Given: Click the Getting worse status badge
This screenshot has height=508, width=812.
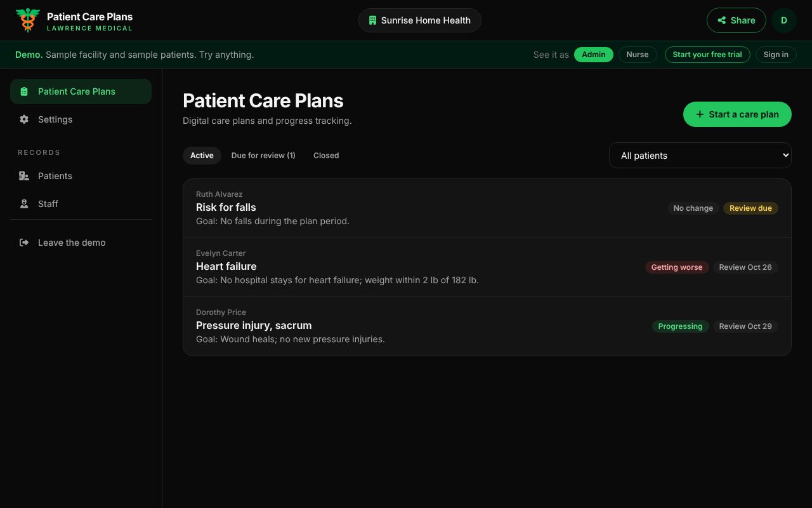Looking at the screenshot, I should point(677,267).
